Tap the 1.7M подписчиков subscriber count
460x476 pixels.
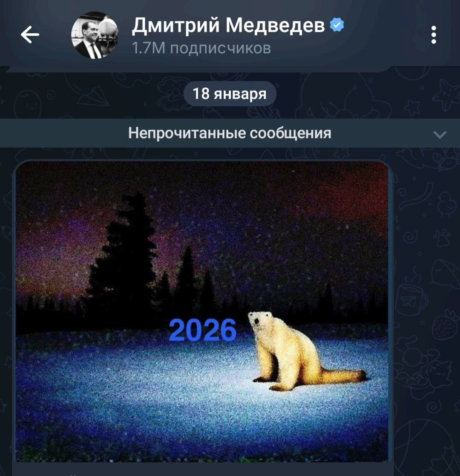coord(201,48)
